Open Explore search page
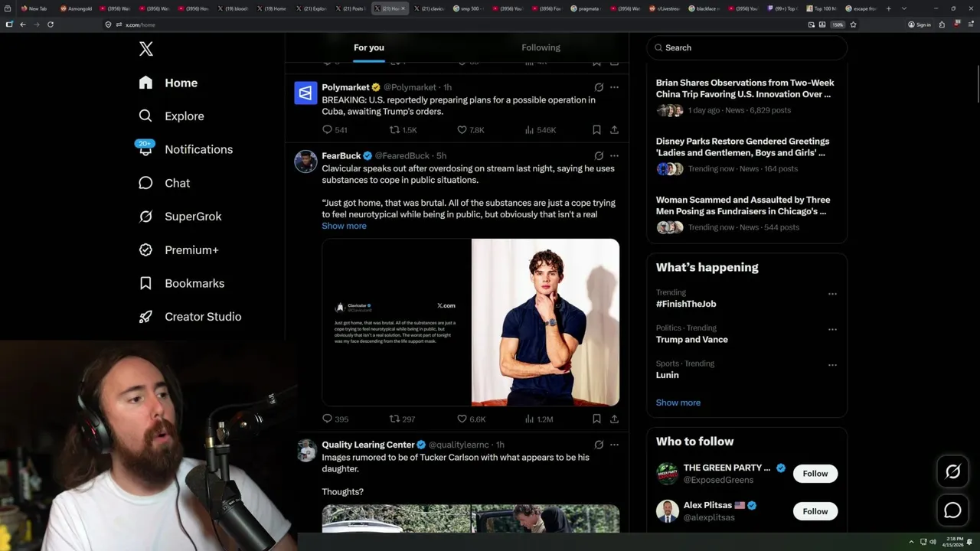Image resolution: width=980 pixels, height=551 pixels. [x=171, y=116]
